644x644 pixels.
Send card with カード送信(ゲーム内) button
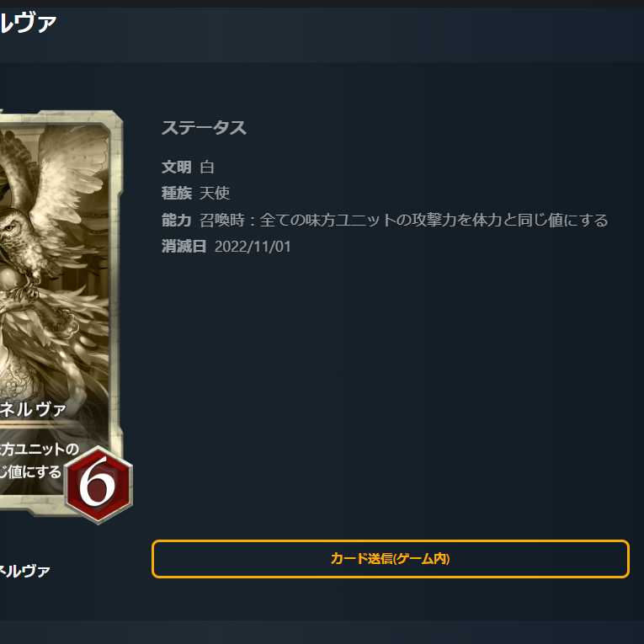[x=390, y=559]
